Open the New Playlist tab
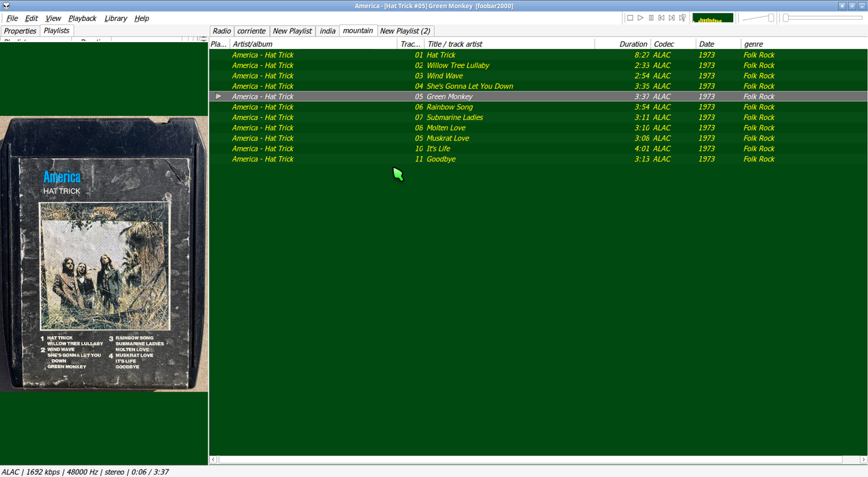This screenshot has height=477, width=868. click(292, 31)
